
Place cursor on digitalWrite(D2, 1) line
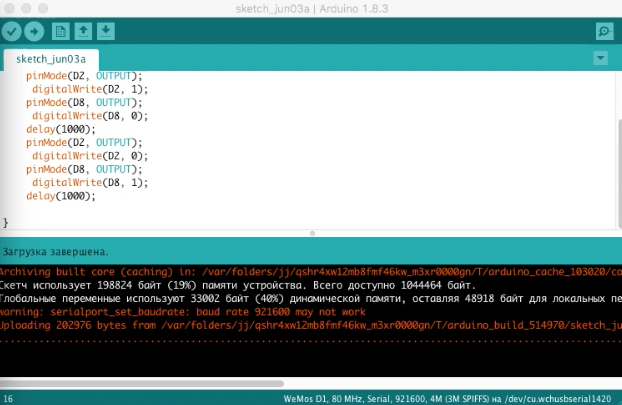(90, 88)
